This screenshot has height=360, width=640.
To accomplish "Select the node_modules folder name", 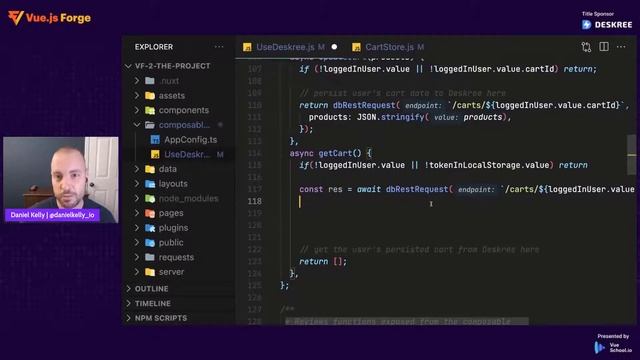I will pos(189,198).
